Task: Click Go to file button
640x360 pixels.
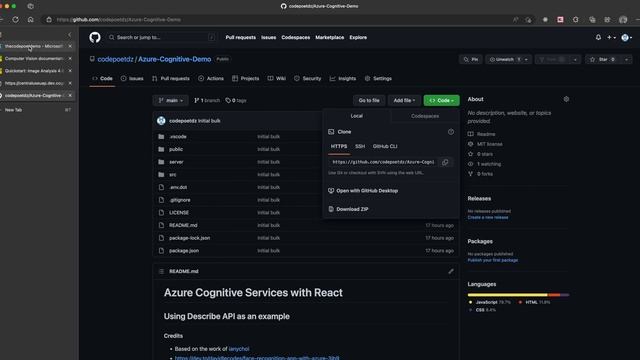Action: coord(369,100)
